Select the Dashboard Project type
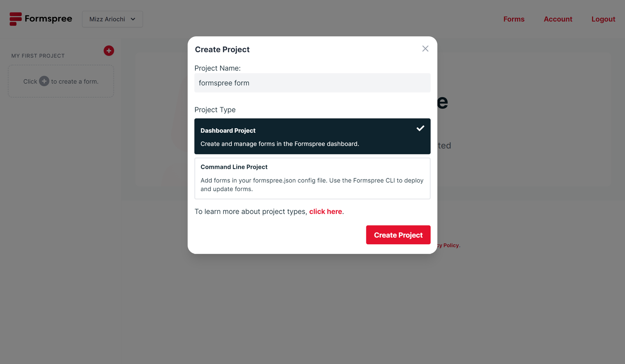 click(312, 136)
